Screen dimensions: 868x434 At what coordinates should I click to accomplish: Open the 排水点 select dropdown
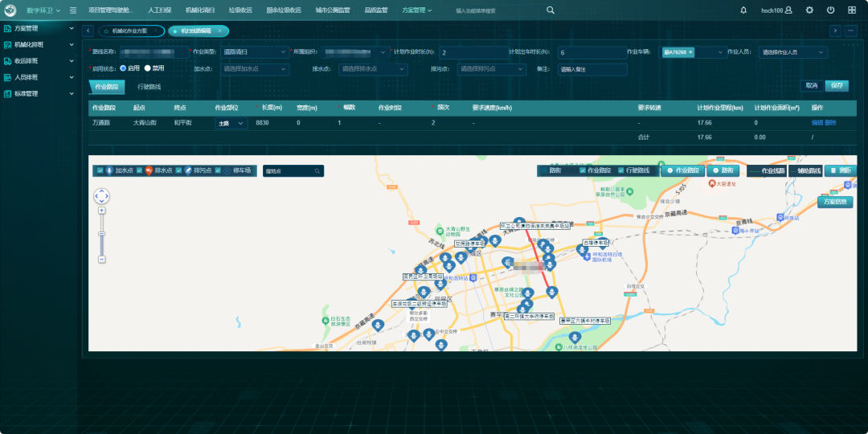(373, 69)
